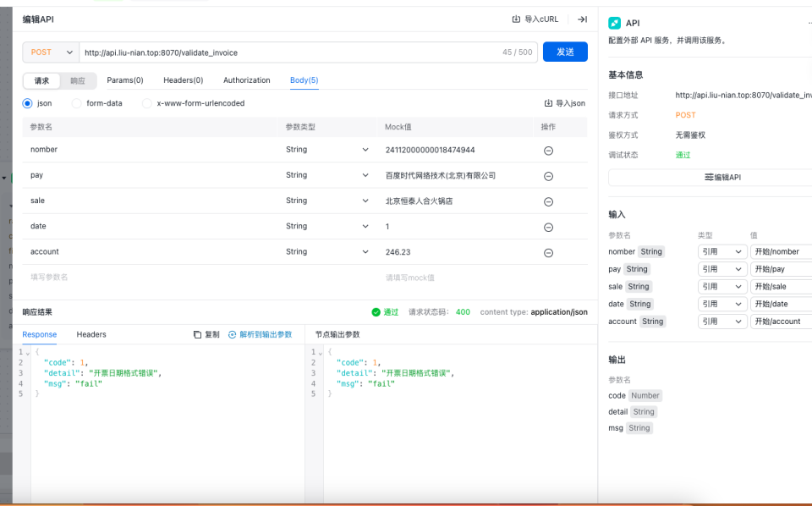Click the application/json content type text
This screenshot has height=506, width=812.
point(559,312)
